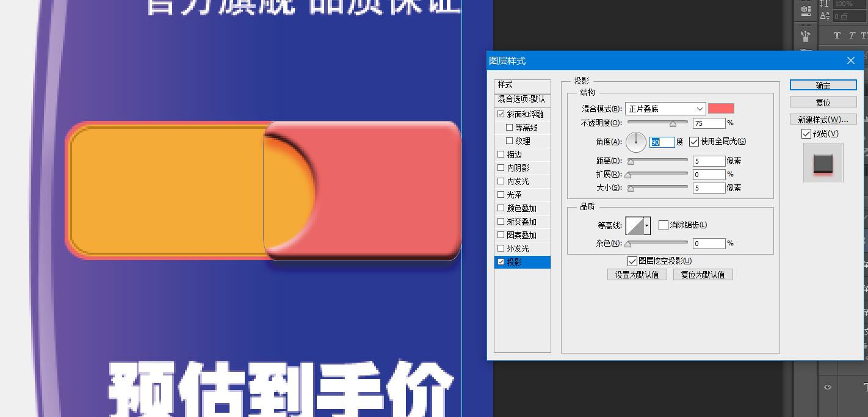Enable the 等高线 sub-option checkbox

click(x=509, y=128)
